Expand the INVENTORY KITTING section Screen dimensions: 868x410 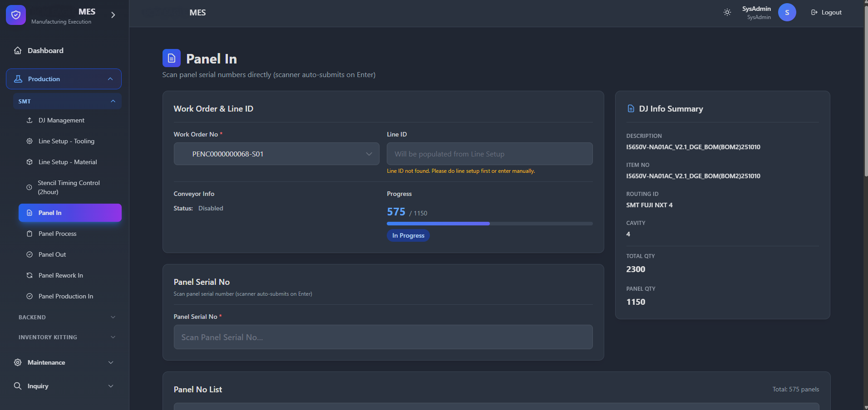pyautogui.click(x=67, y=337)
